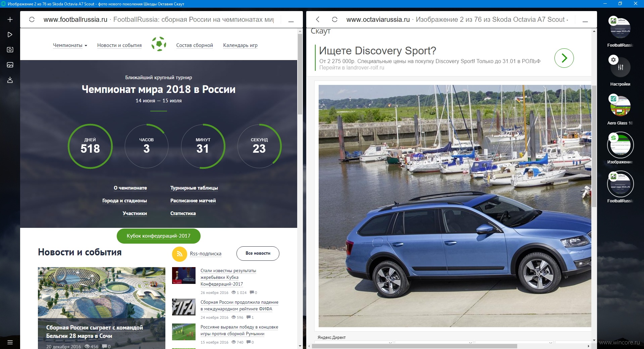Go back in octaviarussia.ru pane

(318, 19)
